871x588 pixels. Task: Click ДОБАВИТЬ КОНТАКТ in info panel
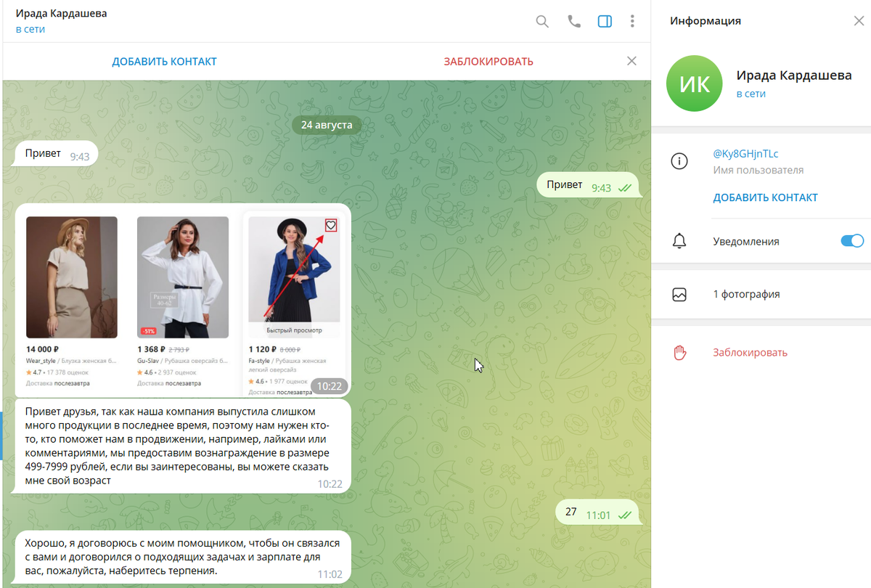point(765,197)
